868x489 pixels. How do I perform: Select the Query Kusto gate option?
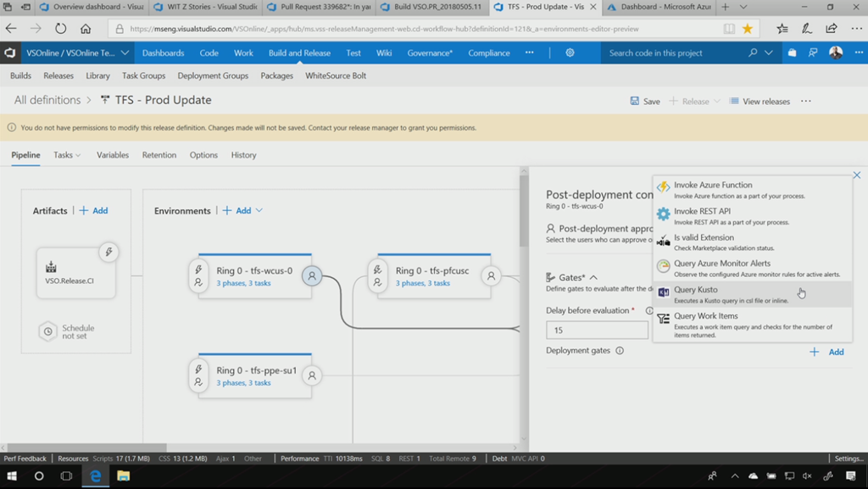[753, 294]
